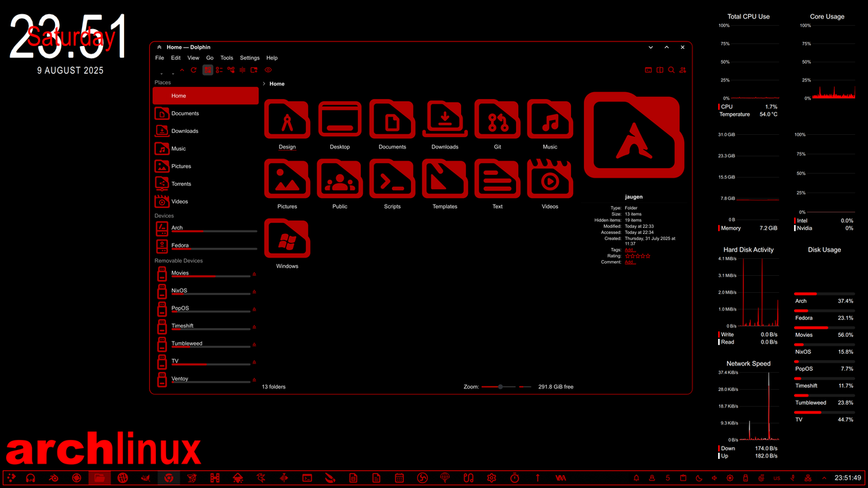Open notifications bell in system tray
This screenshot has height=488, width=868.
(636, 478)
